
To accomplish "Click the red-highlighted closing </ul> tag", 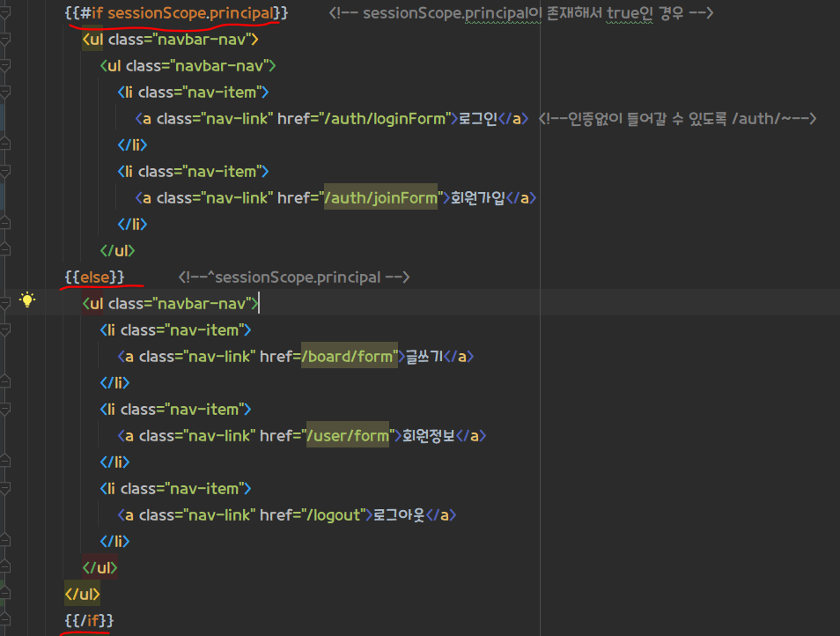I will click(x=99, y=567).
